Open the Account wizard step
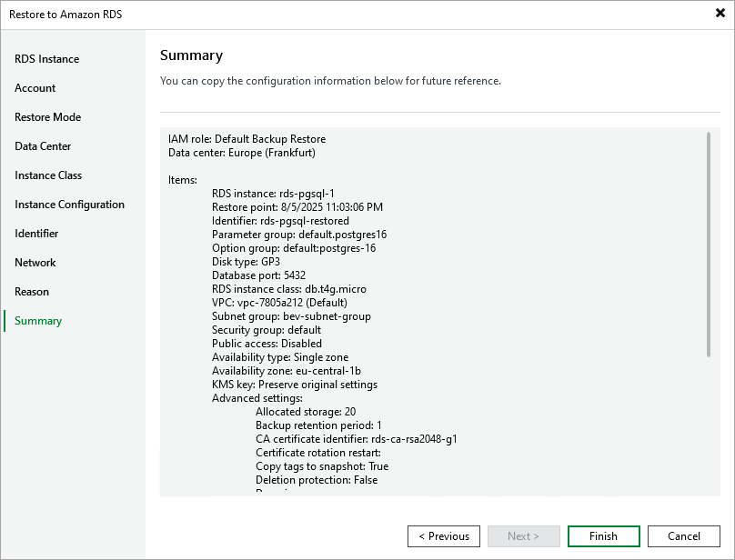Viewport: 735px width, 560px height. click(x=35, y=88)
